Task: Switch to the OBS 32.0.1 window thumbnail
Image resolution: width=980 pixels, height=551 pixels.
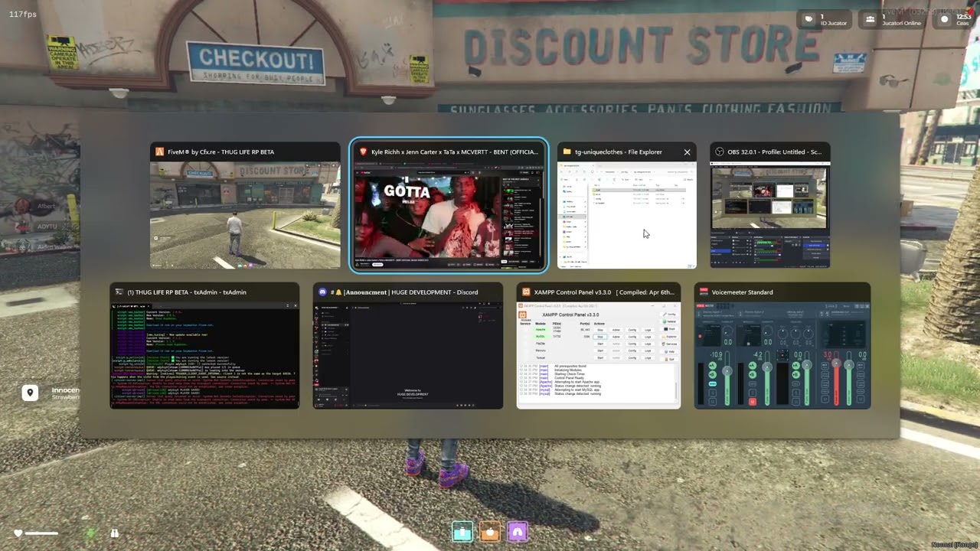Action: 769,205
